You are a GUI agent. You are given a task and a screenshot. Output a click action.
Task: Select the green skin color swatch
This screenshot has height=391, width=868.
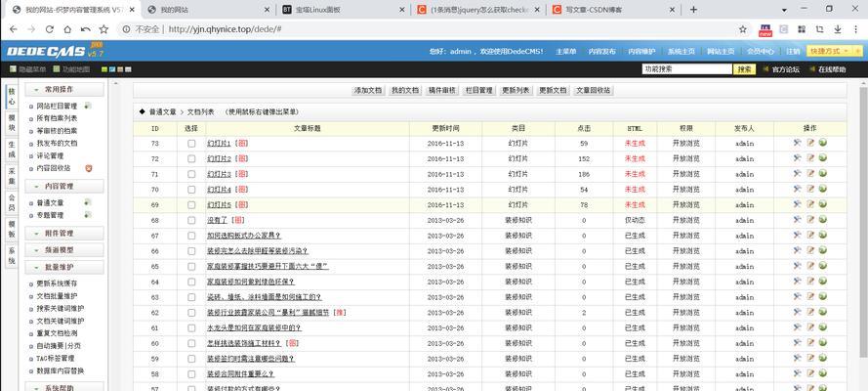104,69
